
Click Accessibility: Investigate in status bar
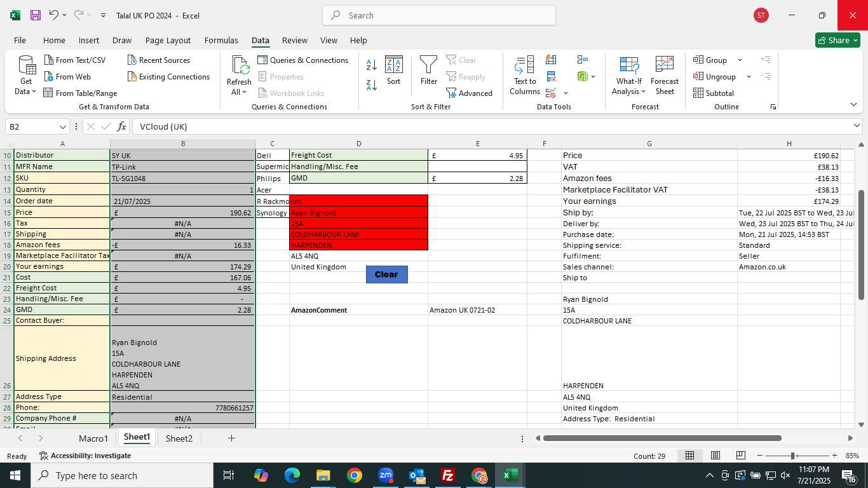85,456
